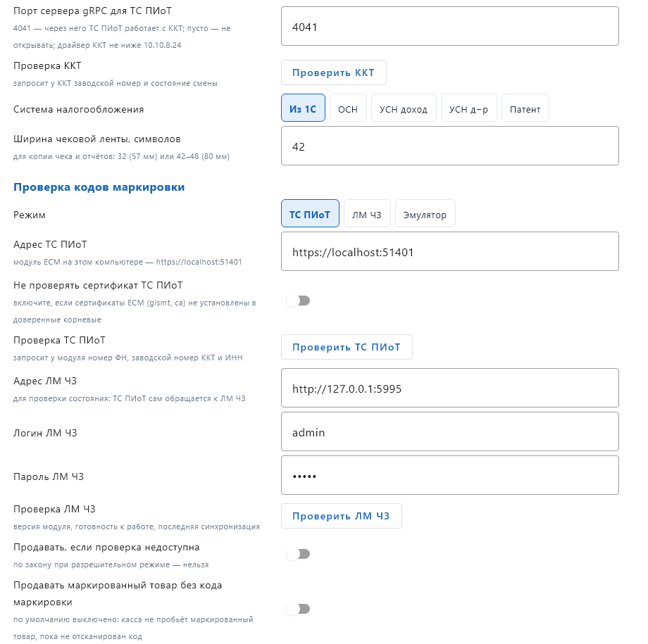Select ОСН taxation system

348,108
